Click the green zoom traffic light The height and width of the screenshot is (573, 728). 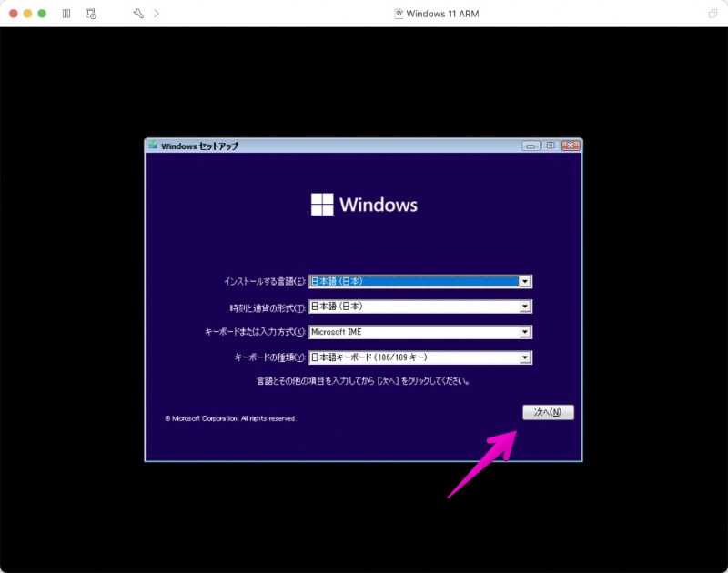tap(40, 14)
